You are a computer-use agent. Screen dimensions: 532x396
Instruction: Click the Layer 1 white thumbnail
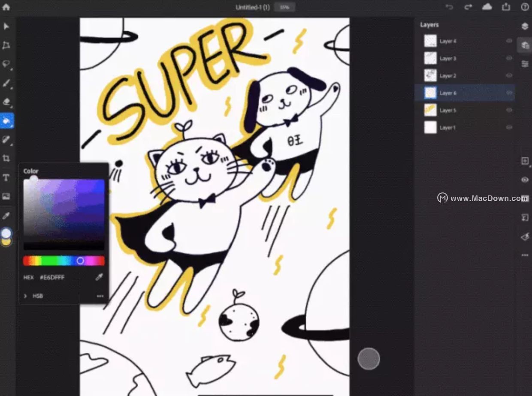point(430,127)
